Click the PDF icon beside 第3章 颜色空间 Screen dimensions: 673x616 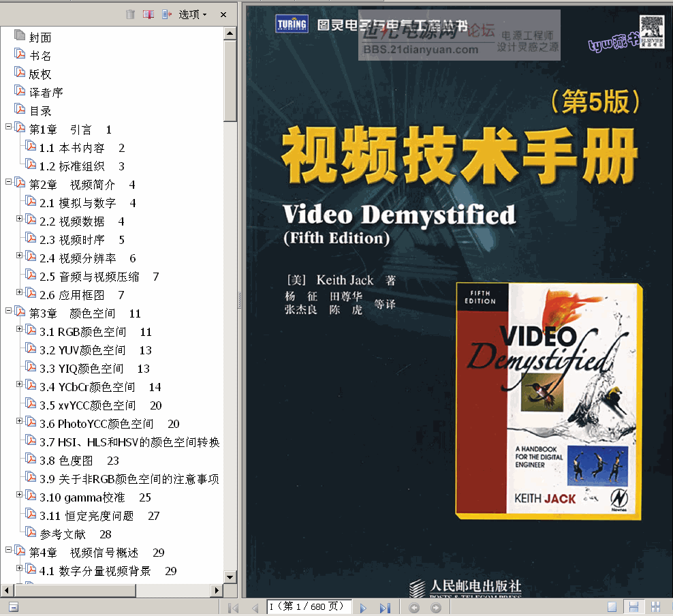pos(20,311)
